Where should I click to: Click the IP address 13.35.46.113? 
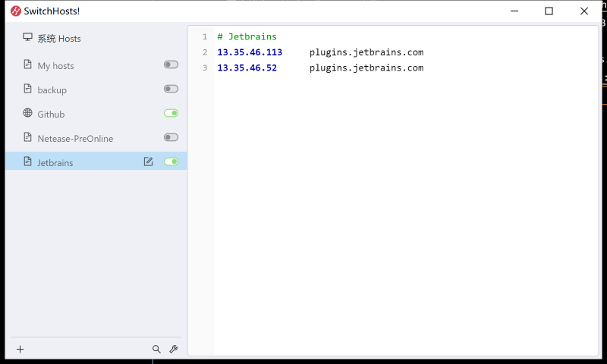(250, 52)
